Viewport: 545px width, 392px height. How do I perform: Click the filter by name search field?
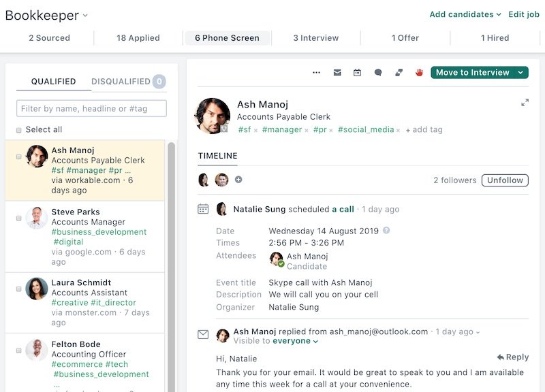coord(91,109)
